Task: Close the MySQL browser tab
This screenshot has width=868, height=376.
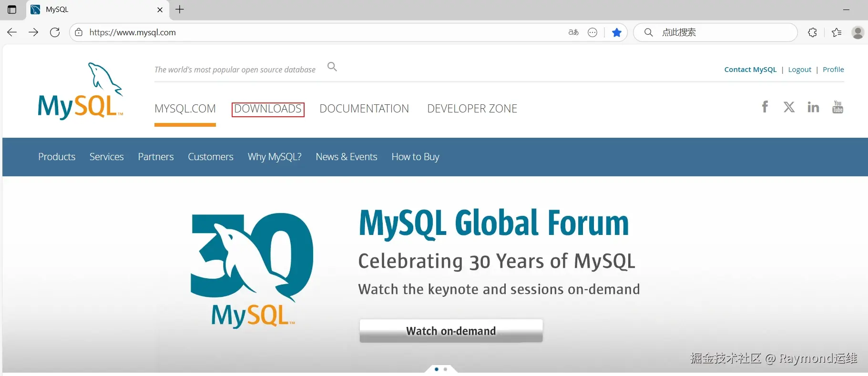Action: (160, 10)
